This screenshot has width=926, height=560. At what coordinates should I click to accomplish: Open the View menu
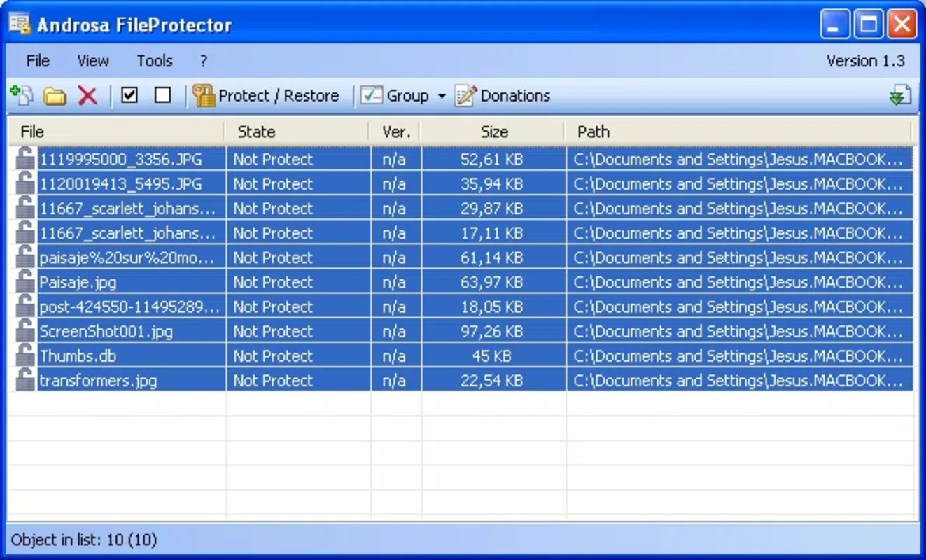tap(93, 61)
